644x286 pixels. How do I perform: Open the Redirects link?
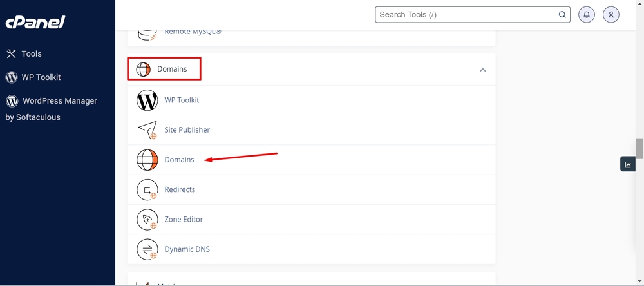coord(180,190)
